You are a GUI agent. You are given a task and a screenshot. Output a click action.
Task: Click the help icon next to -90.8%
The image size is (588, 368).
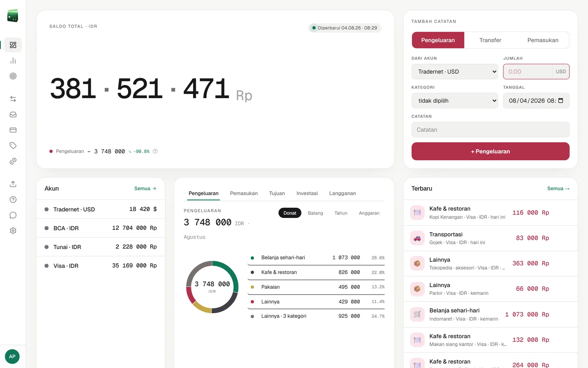pos(155,151)
